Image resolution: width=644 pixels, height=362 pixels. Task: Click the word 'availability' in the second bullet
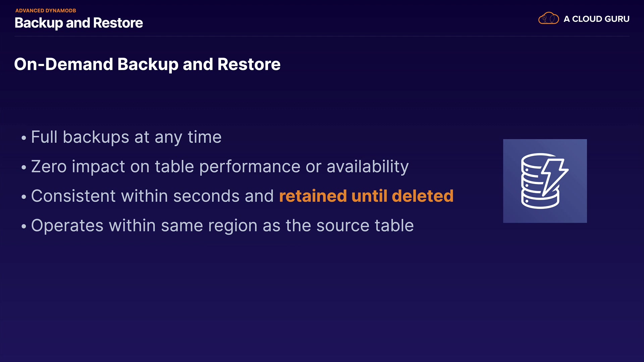tap(368, 167)
